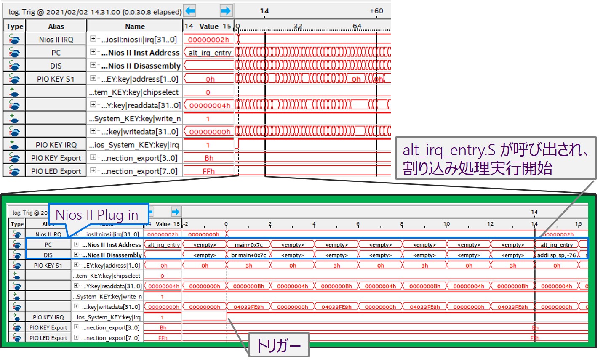Image resolution: width=603 pixels, height=364 pixels.
Task: Select the PC row type icon in upper waveform
Action: 14,53
